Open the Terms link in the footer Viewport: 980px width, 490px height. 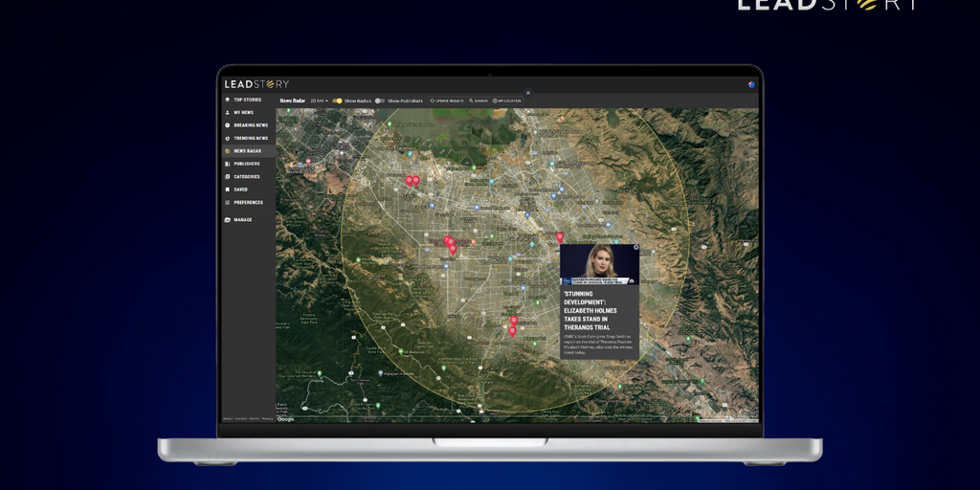point(255,419)
